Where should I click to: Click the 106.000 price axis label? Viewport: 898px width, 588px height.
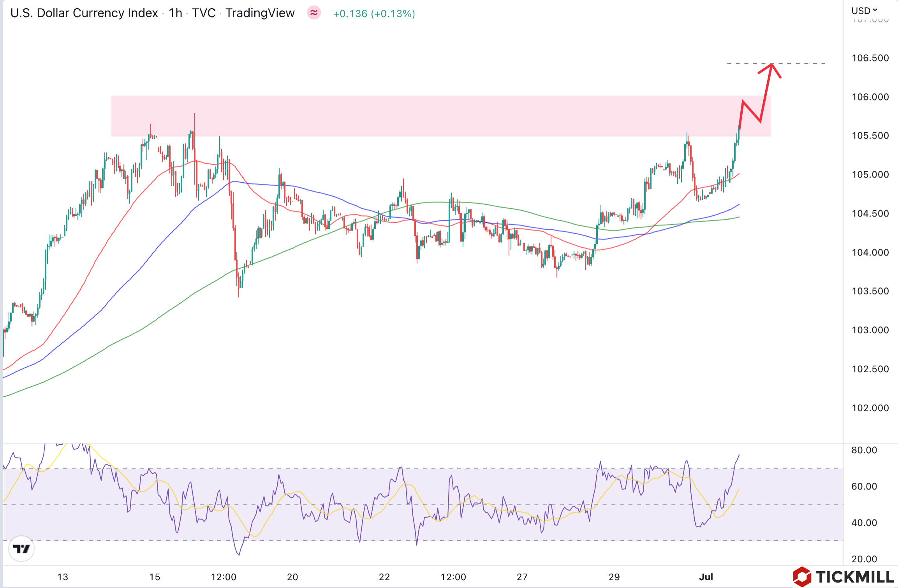pyautogui.click(x=870, y=97)
